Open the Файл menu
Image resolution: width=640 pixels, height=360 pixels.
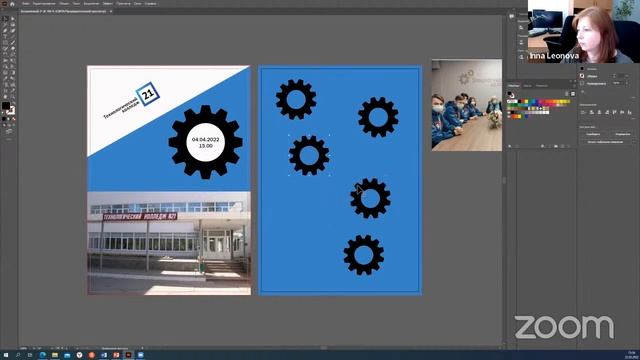tap(25, 3)
